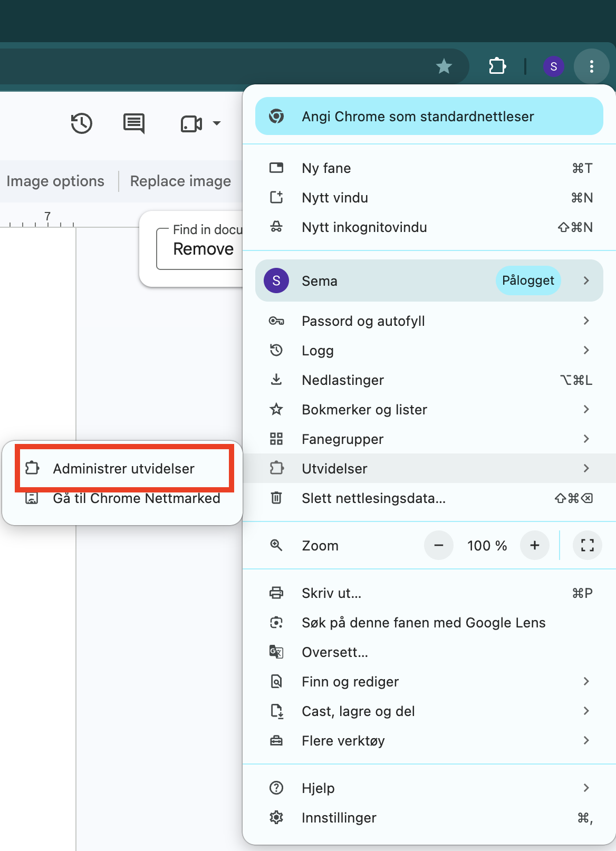Click the profile avatar S in toolbar
616x851 pixels.
point(554,66)
